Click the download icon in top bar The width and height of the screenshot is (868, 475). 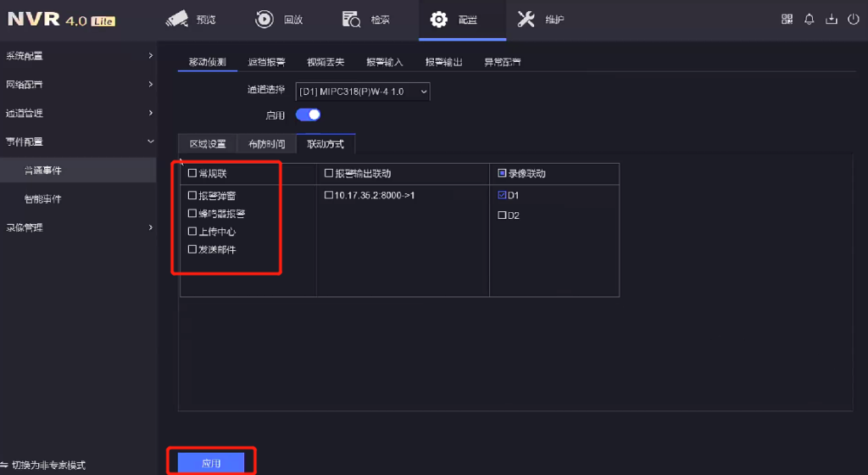click(x=831, y=19)
